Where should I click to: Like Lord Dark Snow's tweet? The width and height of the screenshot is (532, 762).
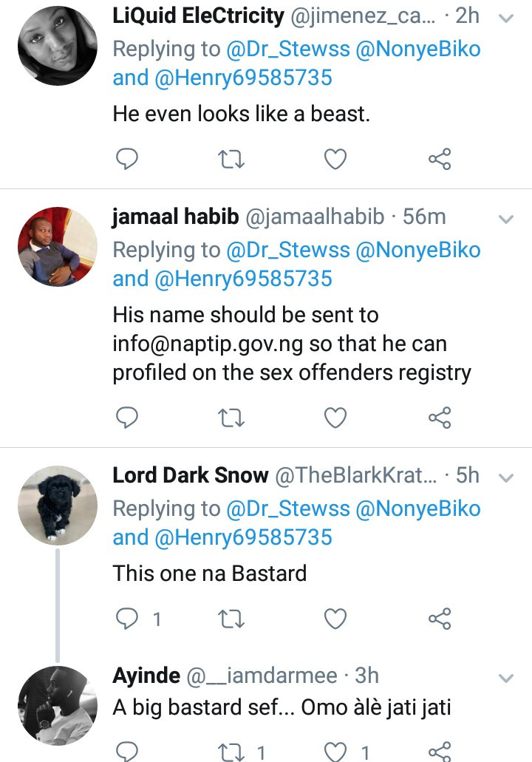coord(336,619)
